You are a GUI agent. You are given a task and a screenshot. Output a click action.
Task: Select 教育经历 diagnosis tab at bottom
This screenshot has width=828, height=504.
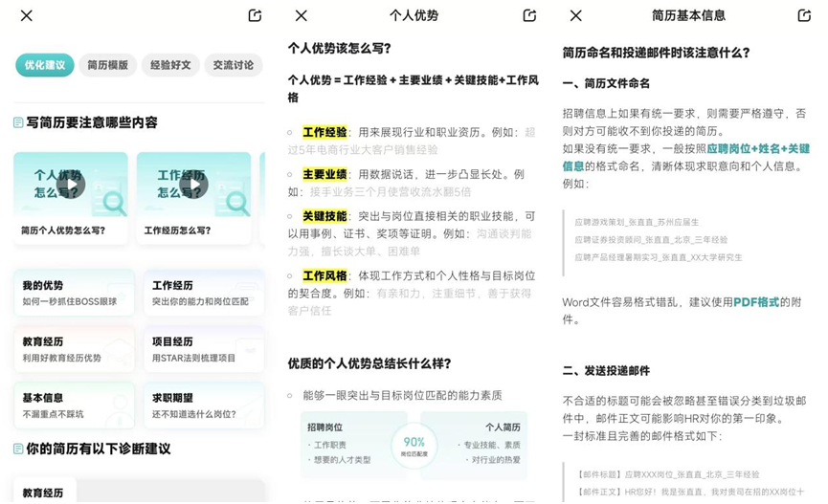(43, 493)
